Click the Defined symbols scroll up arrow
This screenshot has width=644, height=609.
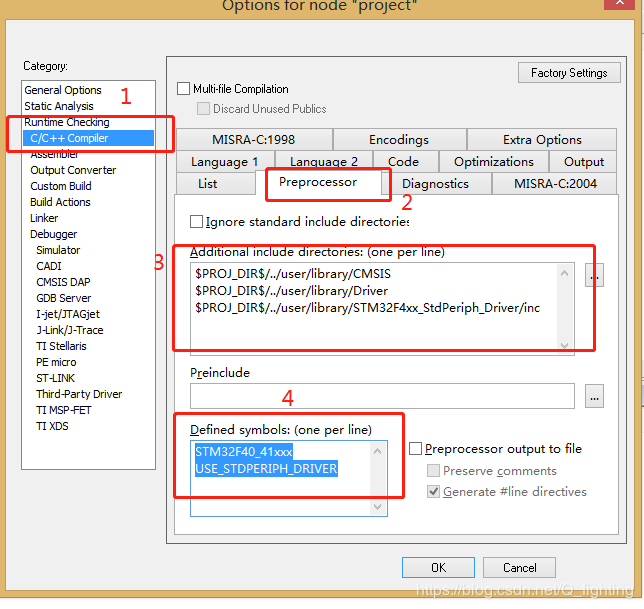(377, 451)
